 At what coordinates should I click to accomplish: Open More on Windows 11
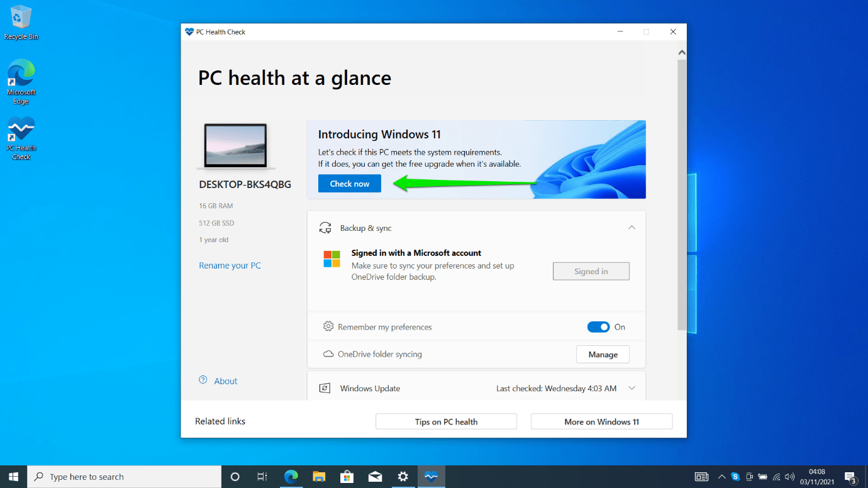point(601,421)
